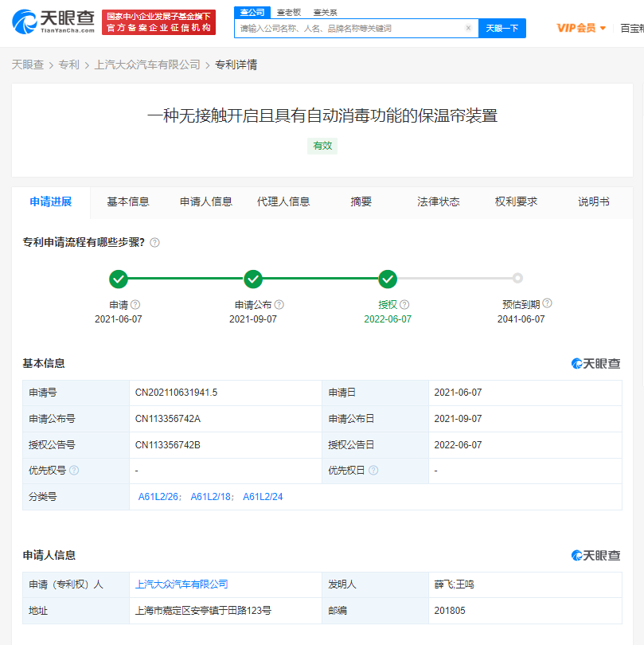644x645 pixels.
Task: Switch to the 摘要 tab
Action: coord(361,202)
